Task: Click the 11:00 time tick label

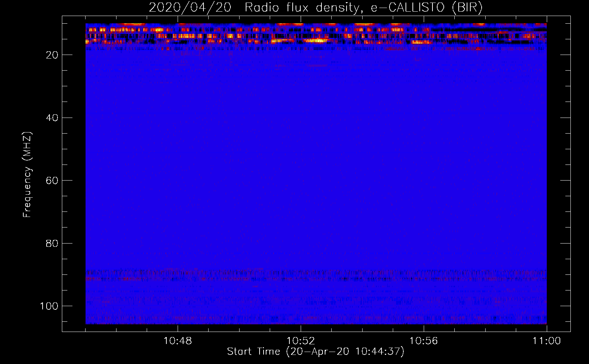Action: (x=546, y=341)
